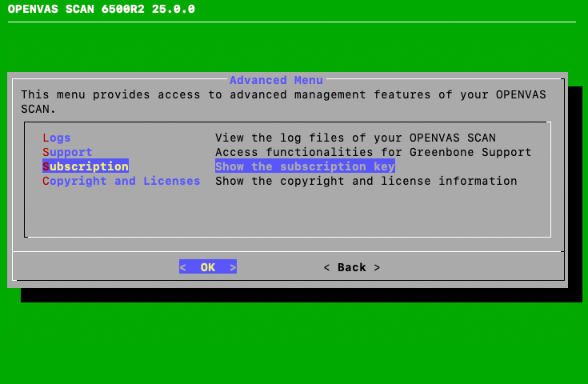Click the right angle bracket of Back
The height and width of the screenshot is (384, 588).
tap(377, 267)
